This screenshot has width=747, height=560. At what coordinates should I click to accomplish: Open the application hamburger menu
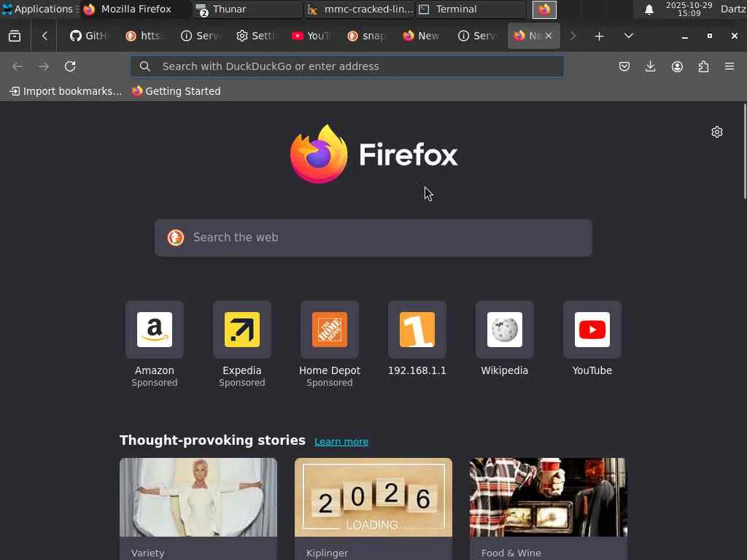pyautogui.click(x=729, y=66)
